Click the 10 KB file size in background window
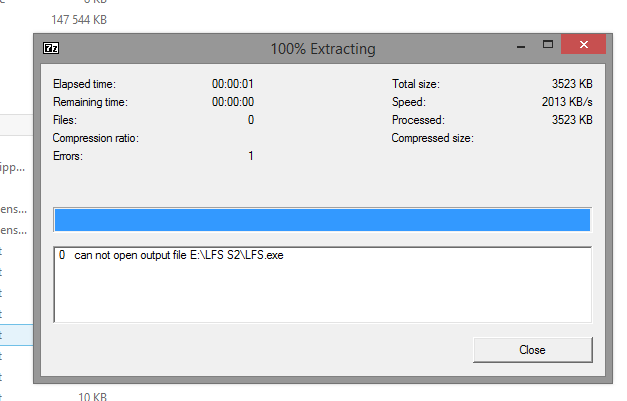Screen dimensions: 627x401 93,396
